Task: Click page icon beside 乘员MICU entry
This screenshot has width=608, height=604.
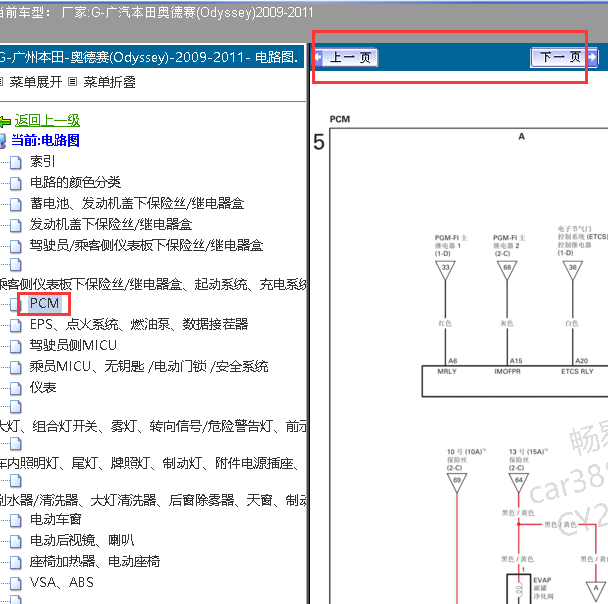Action: click(16, 368)
